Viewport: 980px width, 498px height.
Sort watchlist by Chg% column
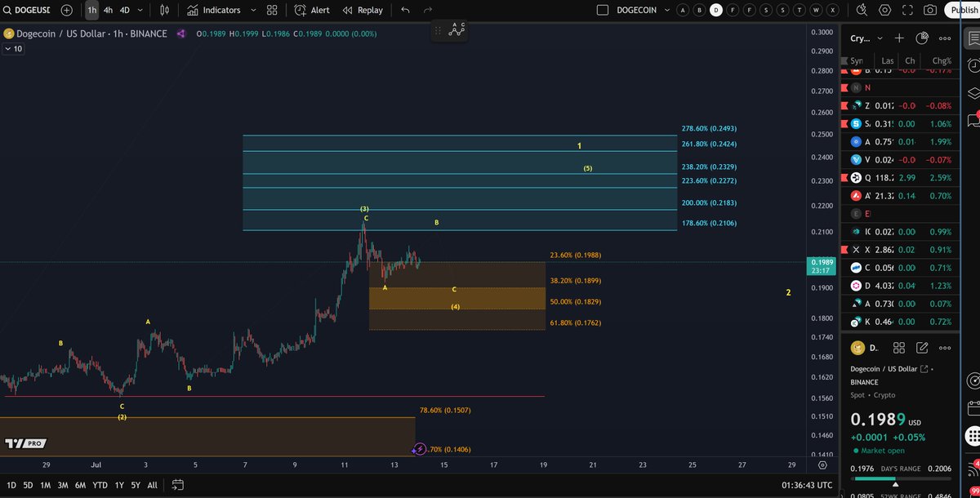tap(942, 60)
